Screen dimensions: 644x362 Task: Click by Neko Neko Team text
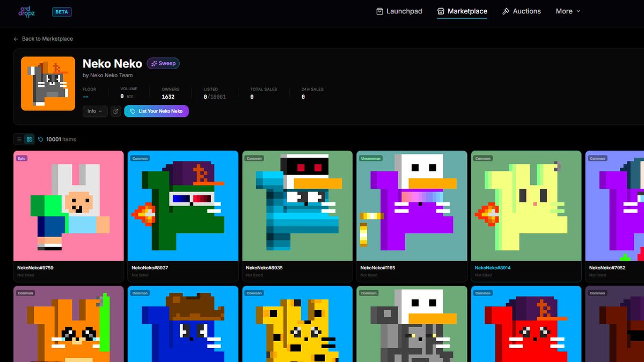pos(108,76)
